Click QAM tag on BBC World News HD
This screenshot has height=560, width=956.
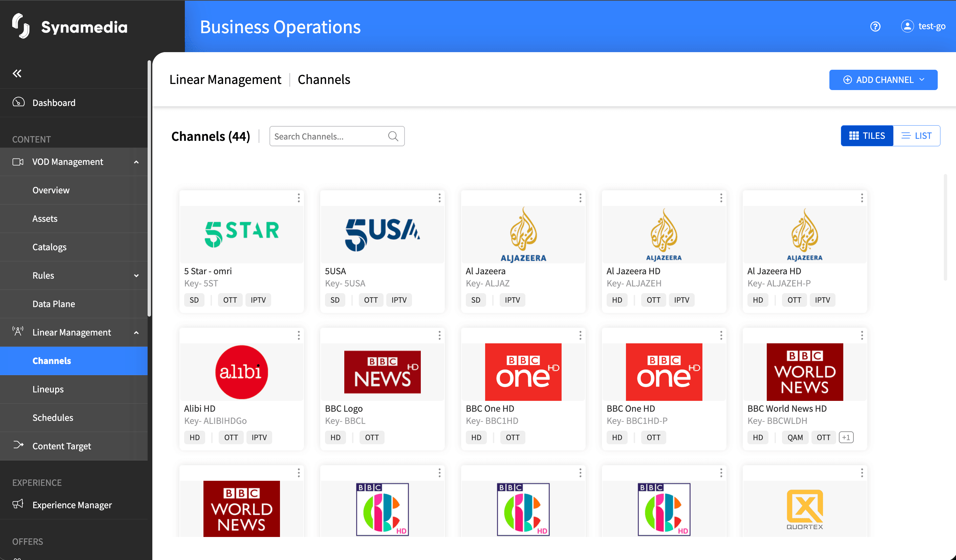point(795,437)
